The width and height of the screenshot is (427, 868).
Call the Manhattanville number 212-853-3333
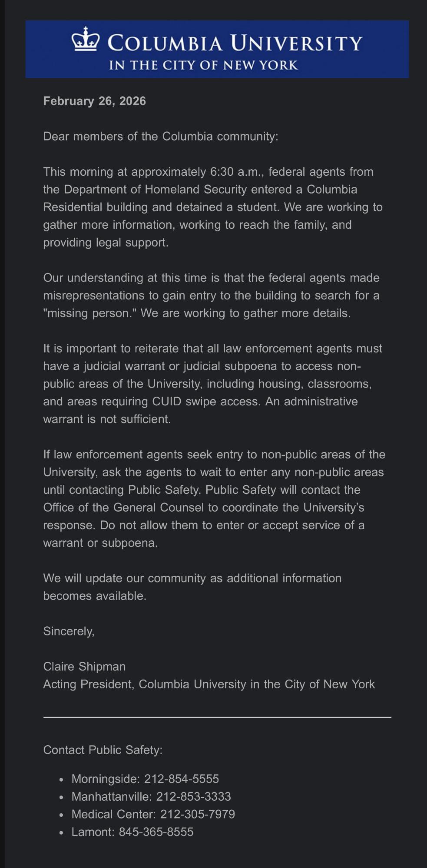tap(193, 796)
